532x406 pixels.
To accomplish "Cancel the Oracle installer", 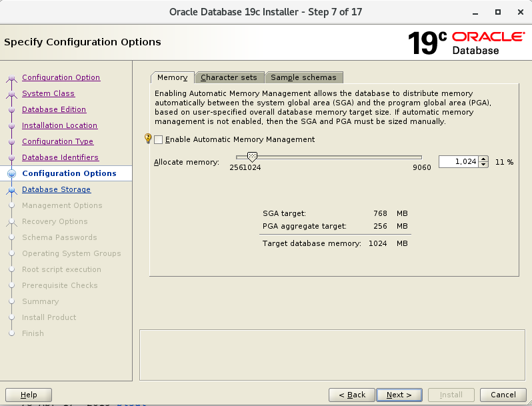I will point(503,395).
